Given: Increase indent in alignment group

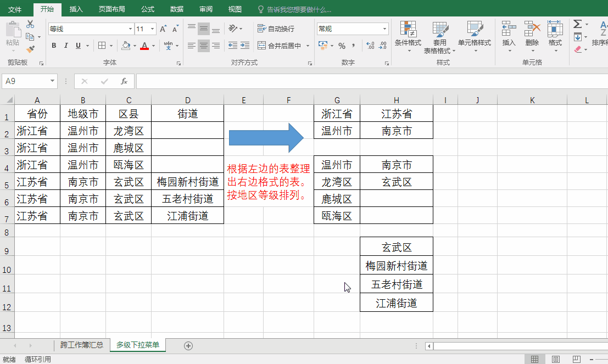Looking at the screenshot, I should [245, 46].
